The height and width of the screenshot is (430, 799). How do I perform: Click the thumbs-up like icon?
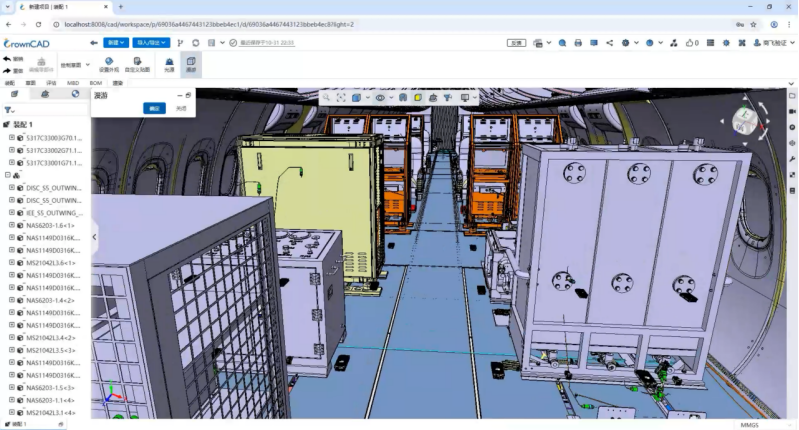point(687,43)
